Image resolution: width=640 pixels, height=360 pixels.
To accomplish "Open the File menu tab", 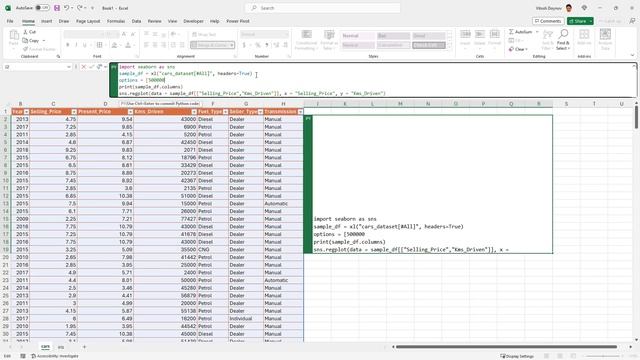I will (x=10, y=21).
